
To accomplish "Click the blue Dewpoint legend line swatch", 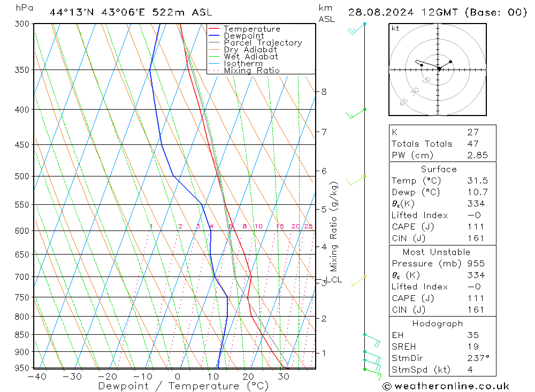I will [x=214, y=35].
